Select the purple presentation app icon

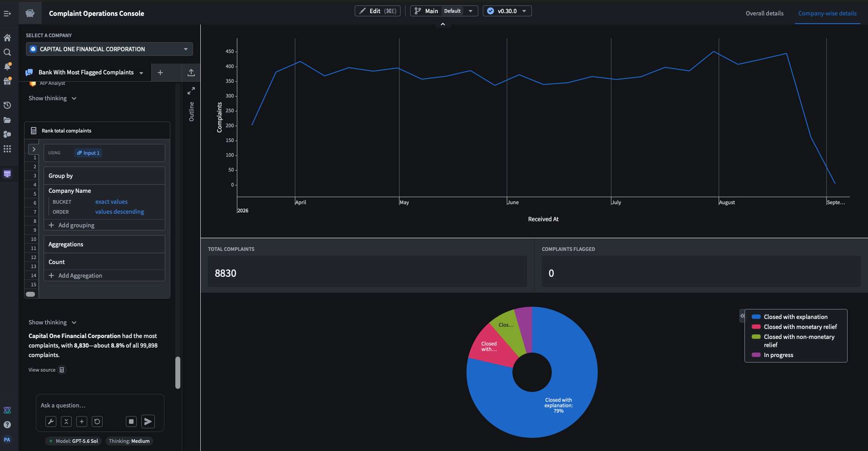pos(7,174)
